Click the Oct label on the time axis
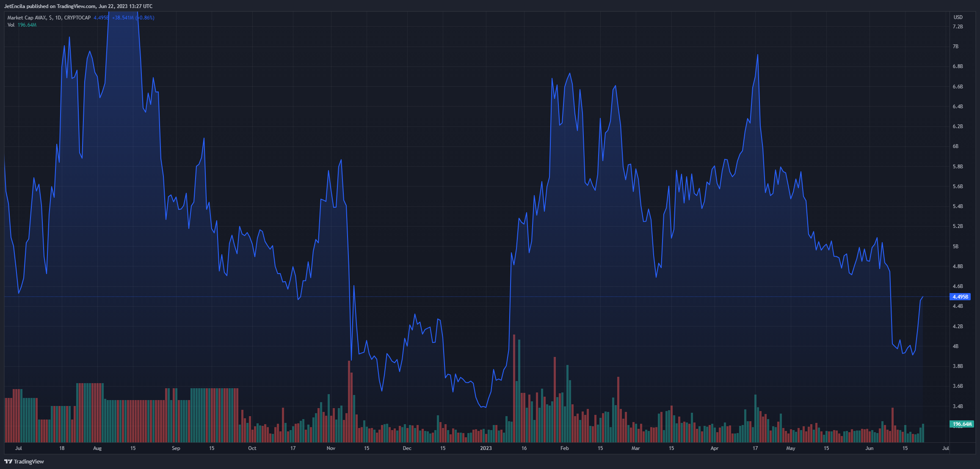Screen dimensions: 980x469 click(x=252, y=448)
